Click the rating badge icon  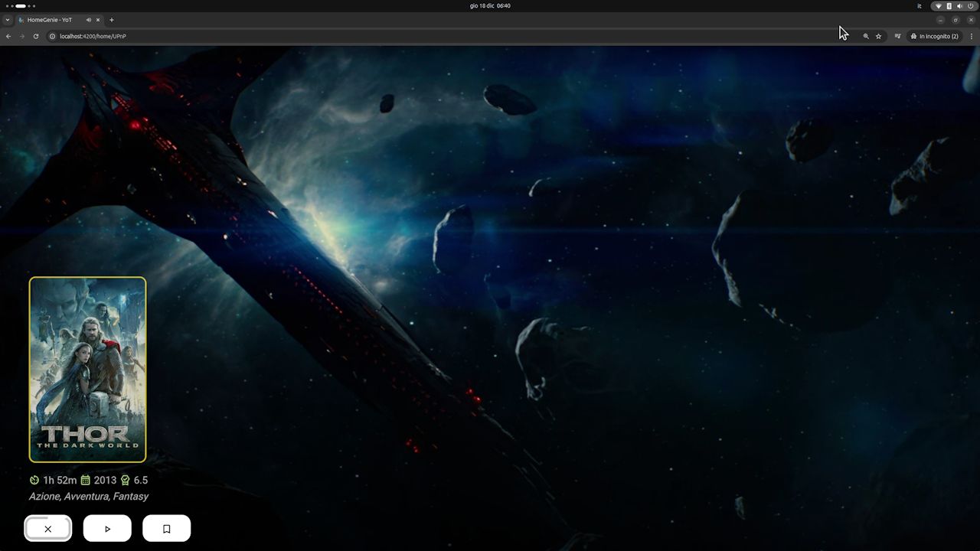pyautogui.click(x=126, y=481)
